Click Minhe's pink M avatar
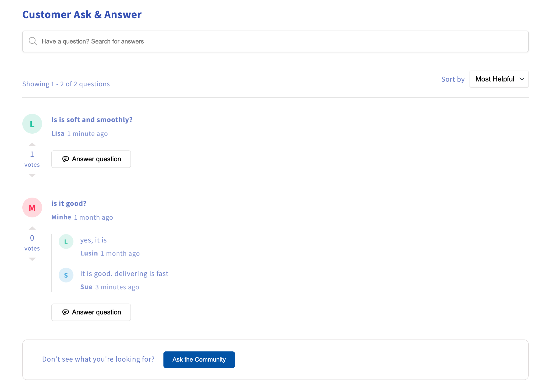The image size is (551, 392). click(x=32, y=208)
